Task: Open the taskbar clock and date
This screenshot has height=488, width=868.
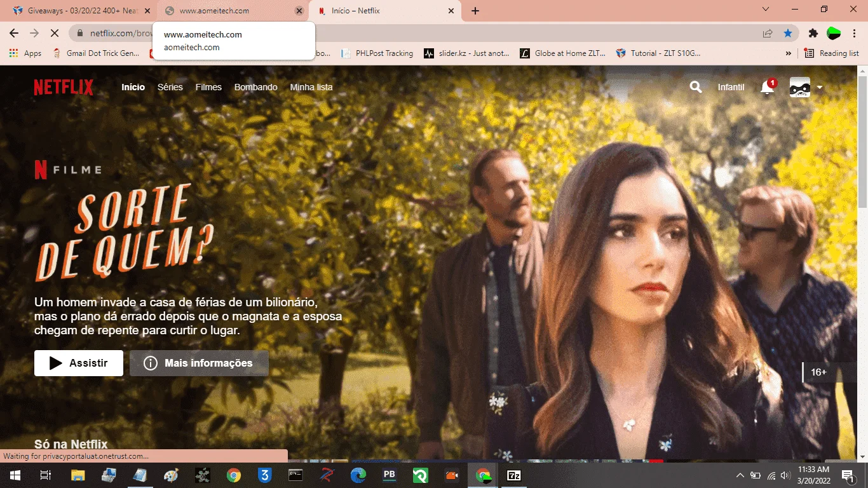Action: pyautogui.click(x=813, y=475)
